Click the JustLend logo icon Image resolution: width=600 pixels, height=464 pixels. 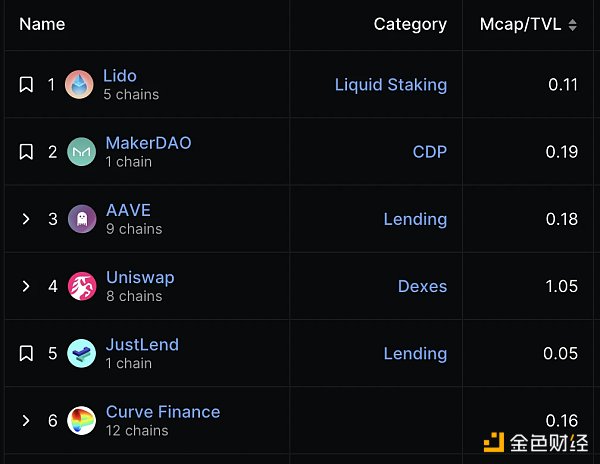(x=81, y=353)
